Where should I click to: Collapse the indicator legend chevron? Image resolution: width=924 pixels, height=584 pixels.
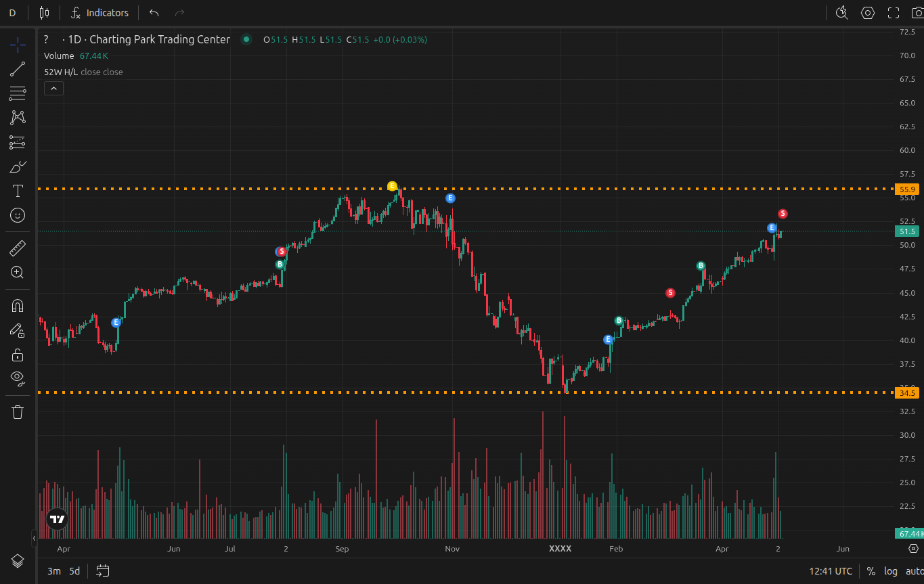click(x=53, y=88)
